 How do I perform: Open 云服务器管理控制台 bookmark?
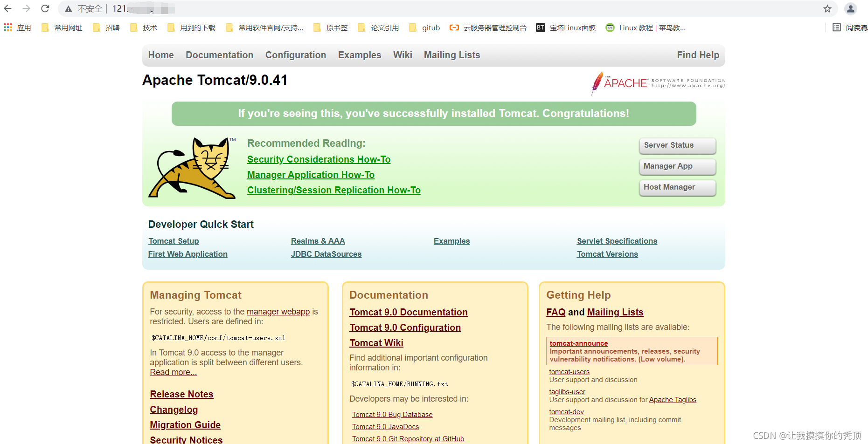click(488, 28)
